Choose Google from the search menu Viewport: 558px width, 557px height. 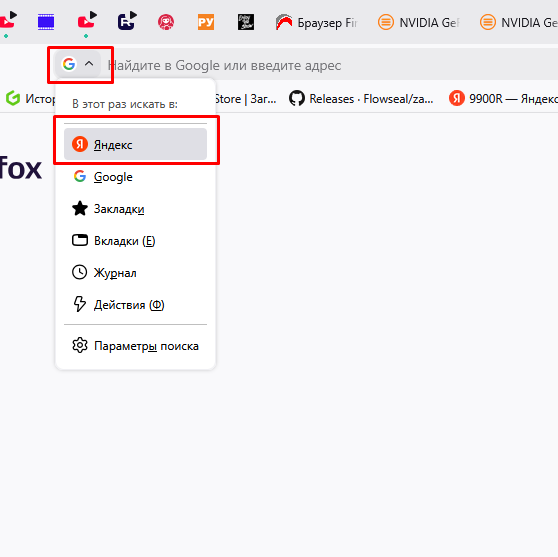135,177
